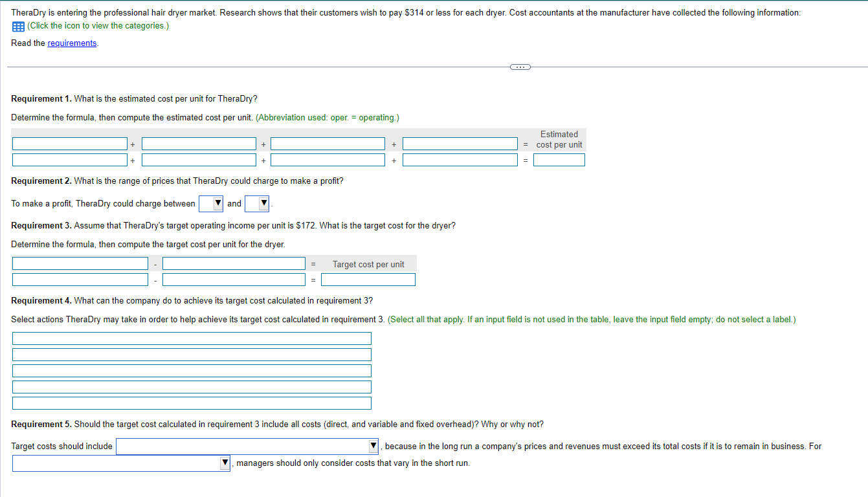
Task: Click second amount field in Requirement 1
Action: [199, 160]
